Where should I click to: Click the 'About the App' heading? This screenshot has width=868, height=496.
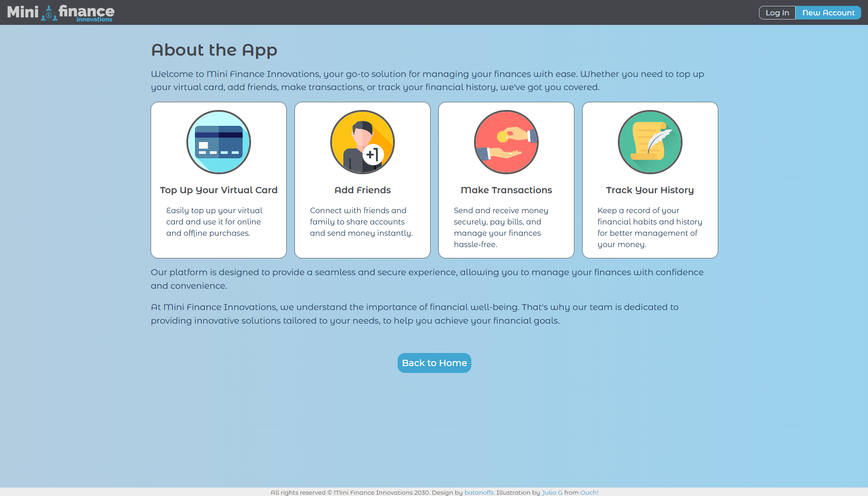coord(214,50)
